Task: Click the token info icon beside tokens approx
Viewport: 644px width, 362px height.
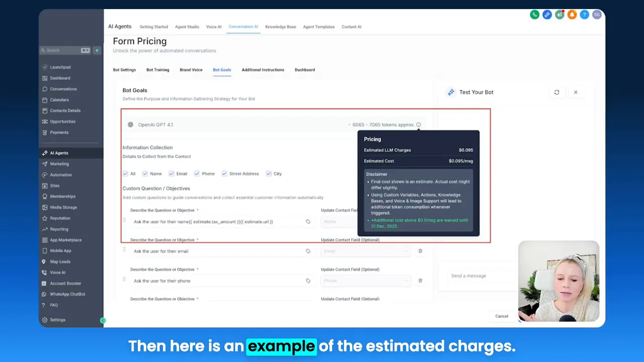Action: pos(419,125)
